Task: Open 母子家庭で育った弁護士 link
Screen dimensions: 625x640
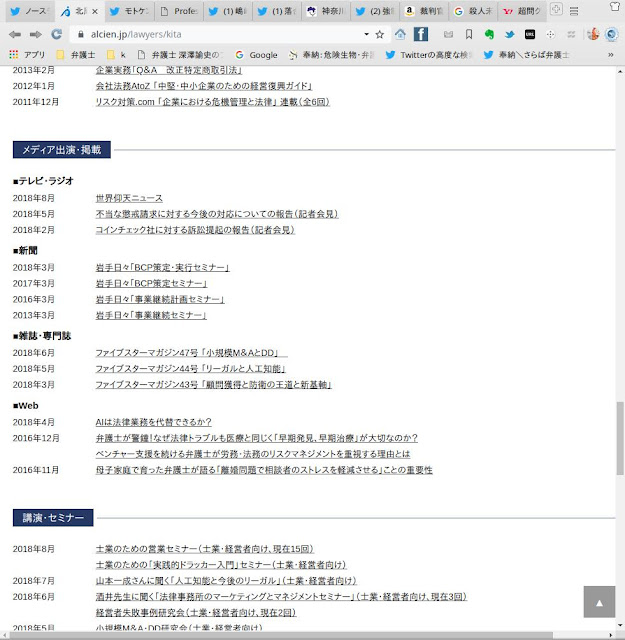Action: point(264,470)
